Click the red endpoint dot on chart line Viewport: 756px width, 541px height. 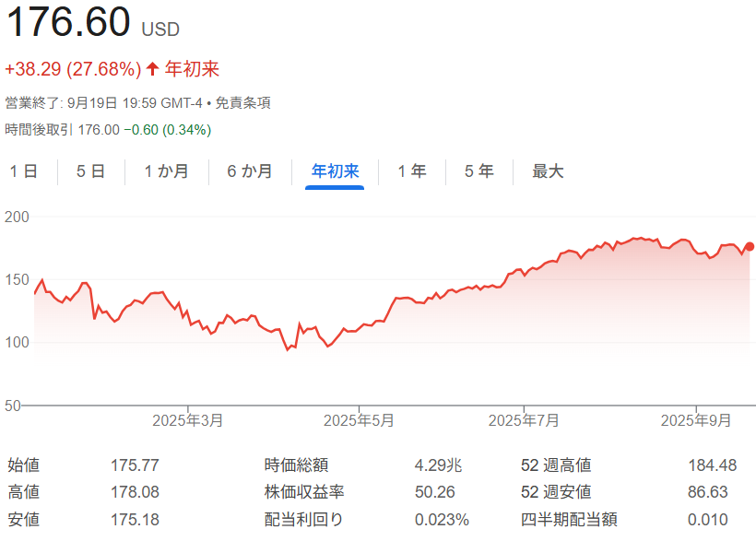coord(750,246)
